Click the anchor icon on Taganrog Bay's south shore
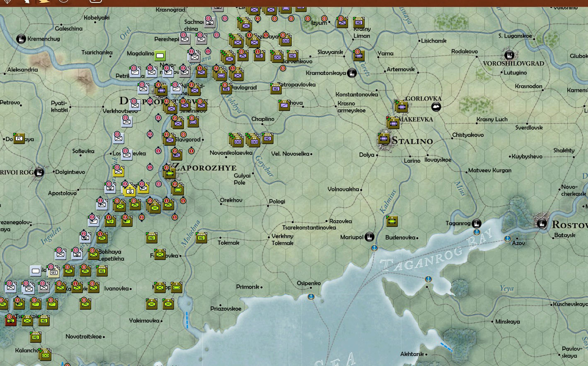The width and height of the screenshot is (588, 366). click(x=428, y=279)
